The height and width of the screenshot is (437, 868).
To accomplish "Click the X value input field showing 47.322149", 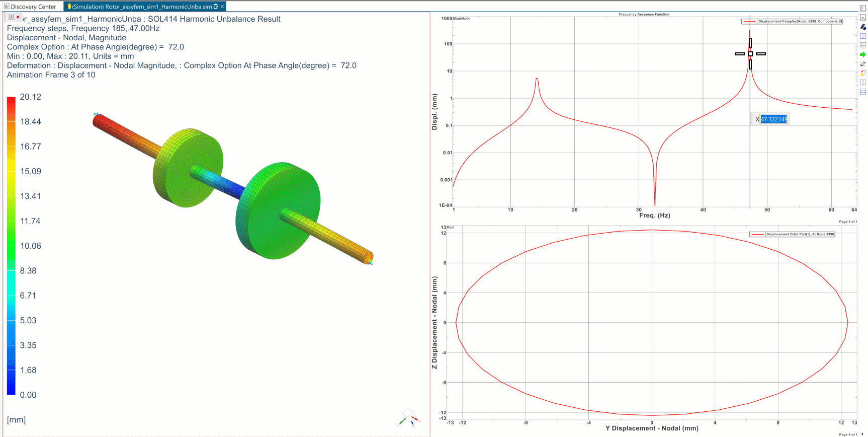I will coord(773,119).
